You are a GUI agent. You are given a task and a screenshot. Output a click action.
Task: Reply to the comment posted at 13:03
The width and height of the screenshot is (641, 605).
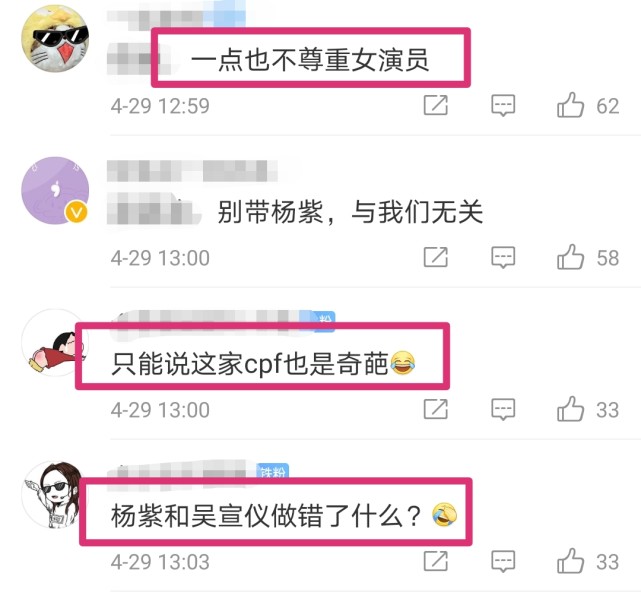point(503,562)
